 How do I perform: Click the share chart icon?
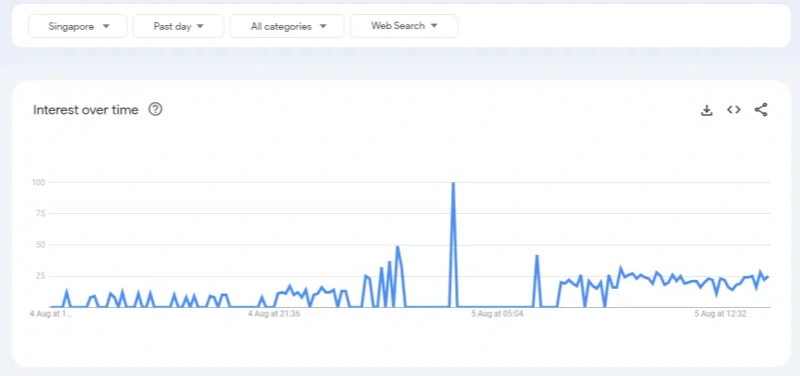[761, 110]
